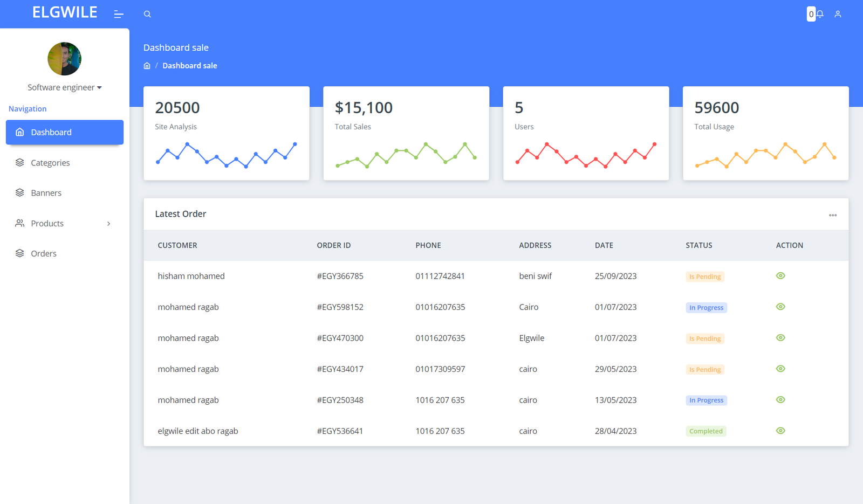View order #EGY598152 using eye icon

(x=780, y=307)
